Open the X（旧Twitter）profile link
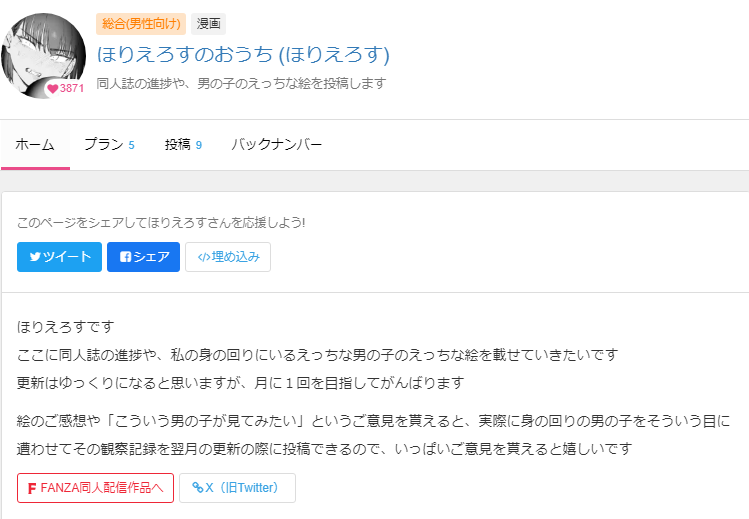749x519 pixels. (237, 488)
